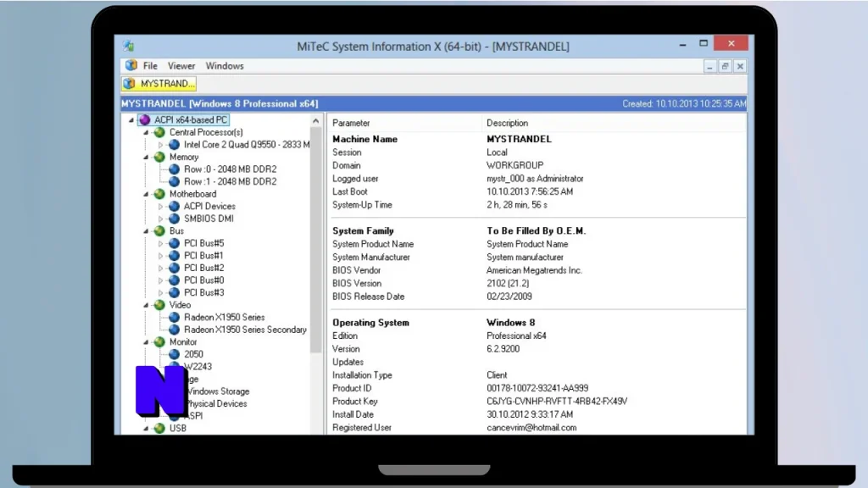Select the Machine Name MYSTRANDEL value

(519, 140)
